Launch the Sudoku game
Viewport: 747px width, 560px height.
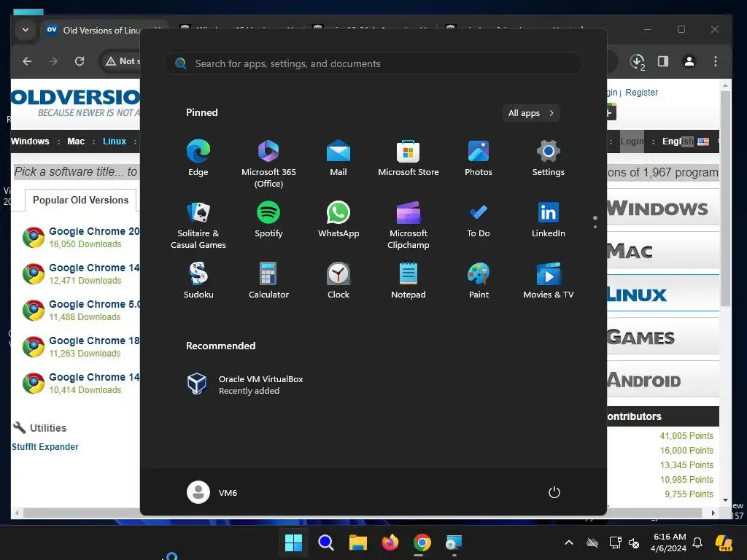(x=198, y=281)
